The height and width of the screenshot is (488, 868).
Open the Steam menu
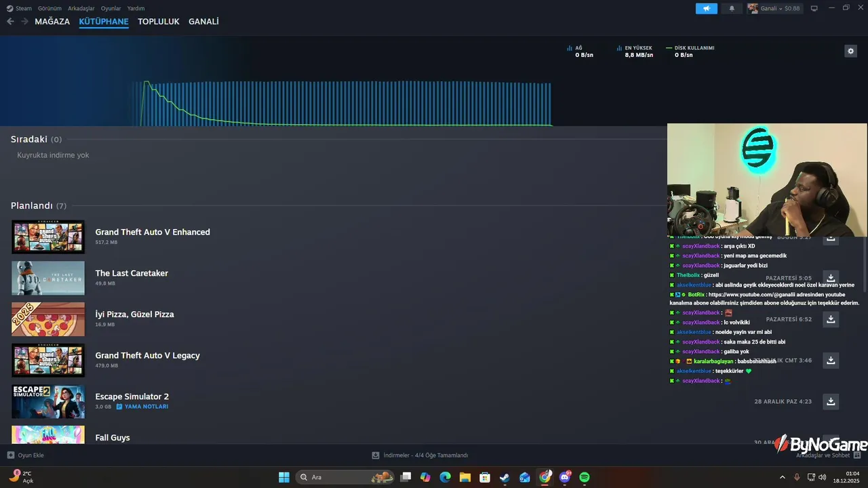tap(19, 8)
